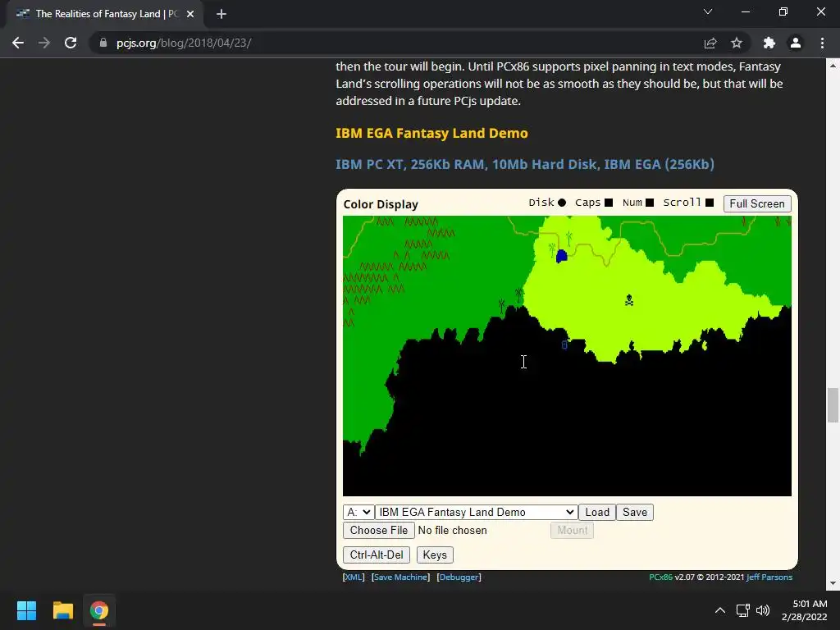Click the Load button

tap(597, 512)
